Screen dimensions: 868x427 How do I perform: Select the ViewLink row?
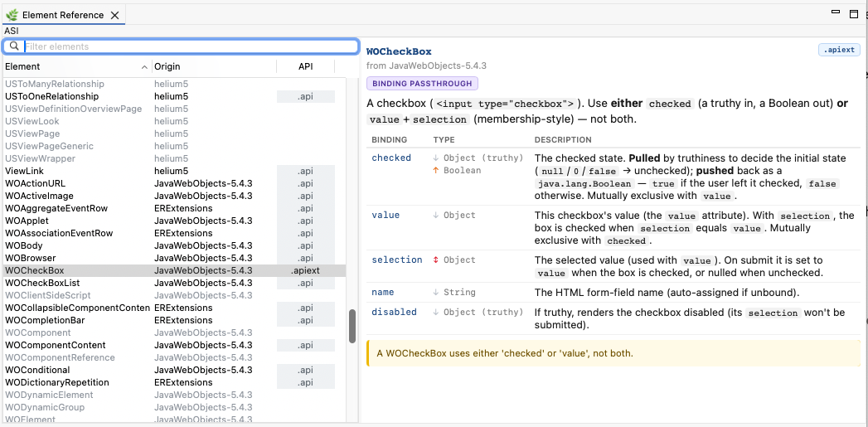[174, 171]
